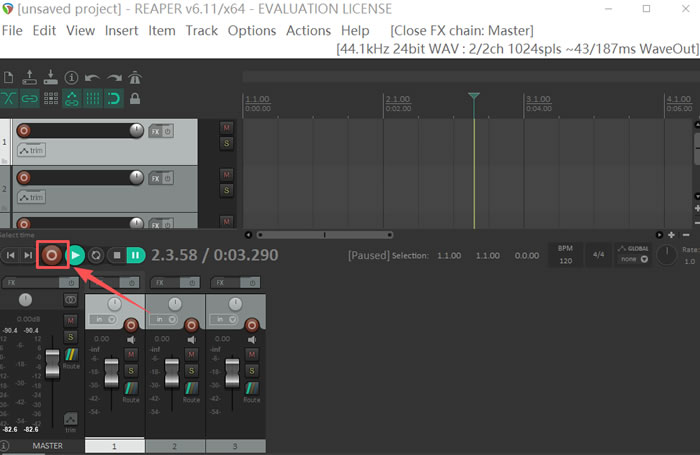Image resolution: width=700 pixels, height=455 pixels.
Task: Click the Go to start transport button
Action: (11, 255)
